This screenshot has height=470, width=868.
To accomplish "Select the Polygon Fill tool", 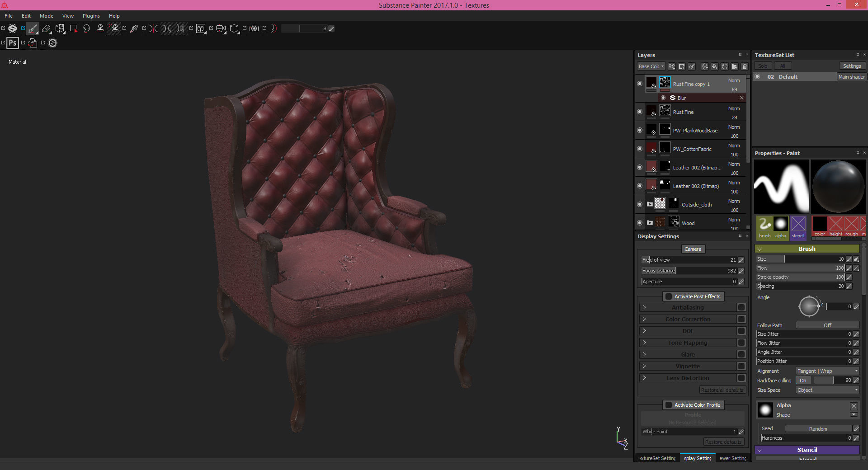I will (73, 29).
